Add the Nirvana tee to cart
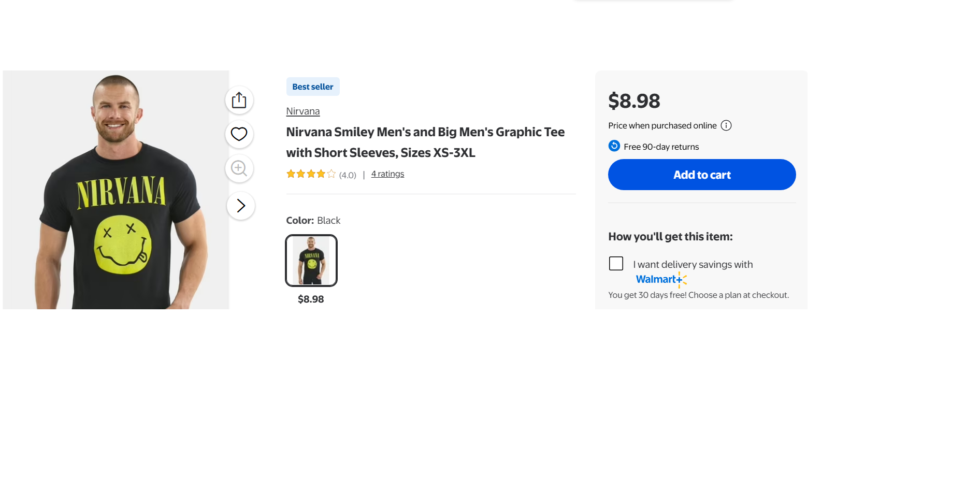The height and width of the screenshot is (502, 980). tap(702, 175)
